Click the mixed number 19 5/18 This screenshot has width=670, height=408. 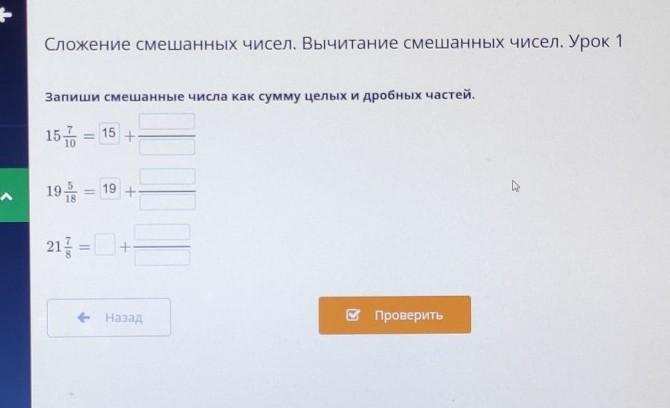(x=61, y=190)
